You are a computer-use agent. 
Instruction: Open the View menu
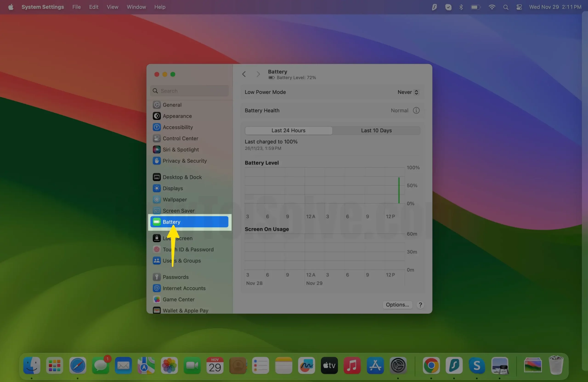pos(112,7)
